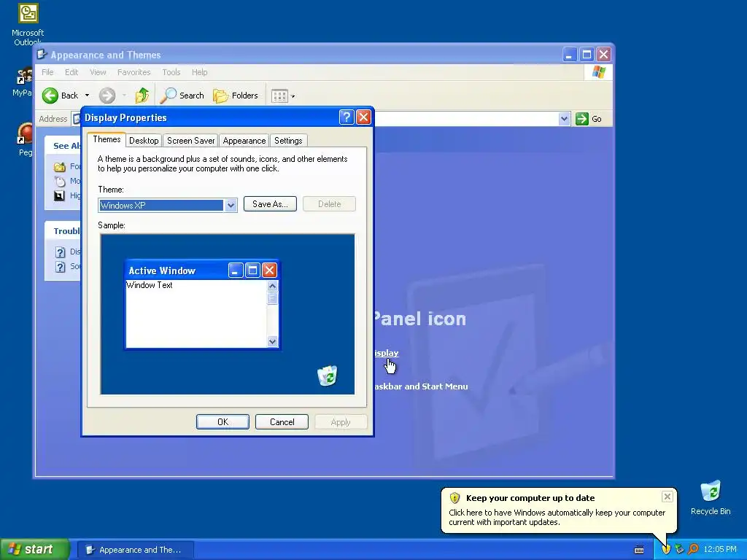Screen dimensions: 747x560
Task: Click the Mouse Pointers icon in See Also
Action: pyautogui.click(x=60, y=181)
